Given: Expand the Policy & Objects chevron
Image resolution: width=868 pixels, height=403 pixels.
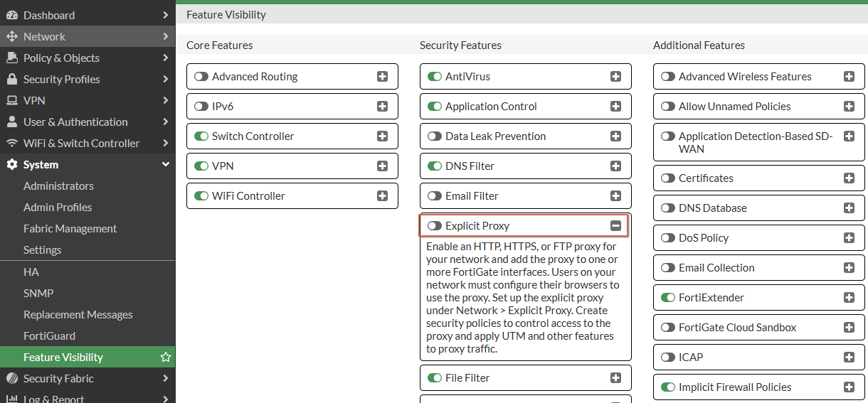Looking at the screenshot, I should 165,58.
